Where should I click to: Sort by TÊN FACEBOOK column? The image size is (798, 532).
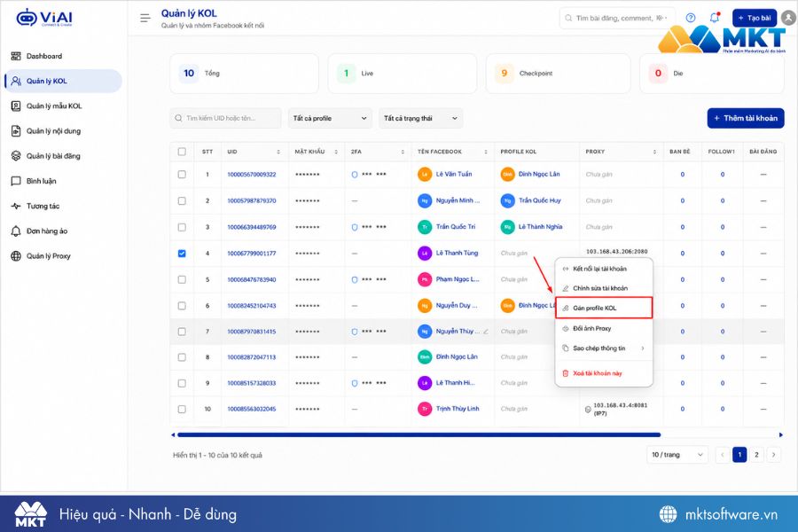click(x=486, y=152)
